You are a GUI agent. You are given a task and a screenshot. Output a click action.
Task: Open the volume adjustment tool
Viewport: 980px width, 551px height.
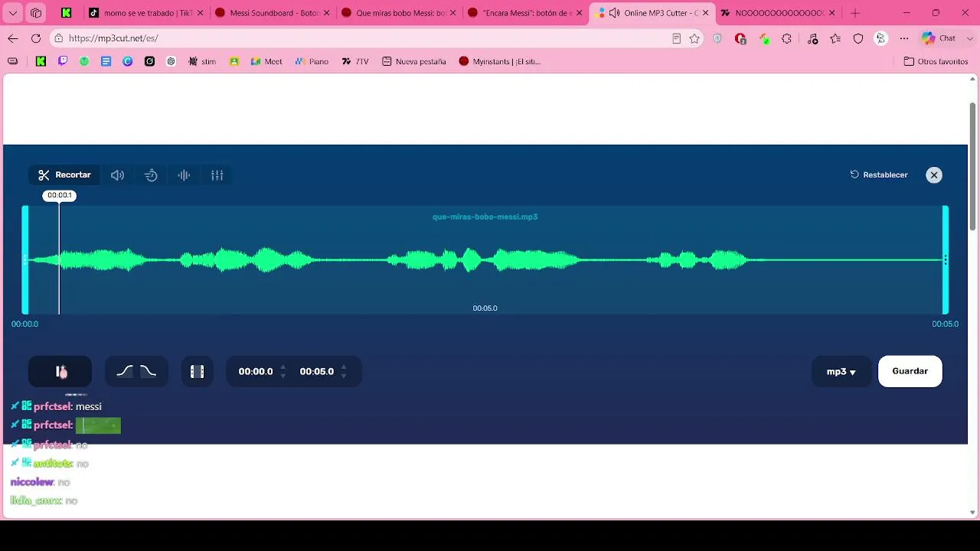click(117, 175)
